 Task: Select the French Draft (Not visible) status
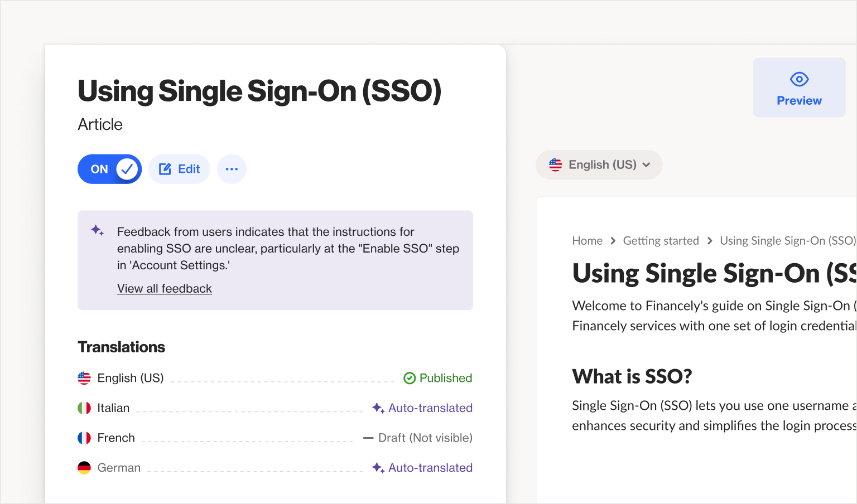(x=425, y=438)
